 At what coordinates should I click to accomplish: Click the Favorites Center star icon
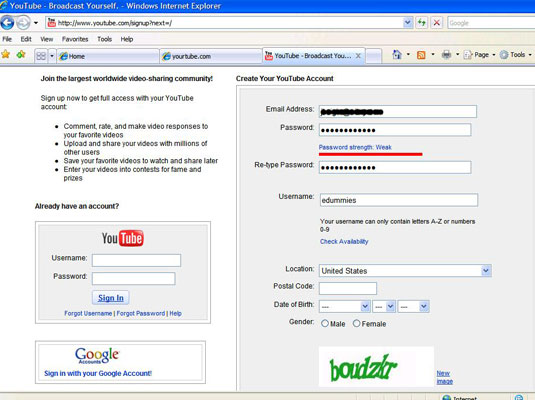(6, 54)
